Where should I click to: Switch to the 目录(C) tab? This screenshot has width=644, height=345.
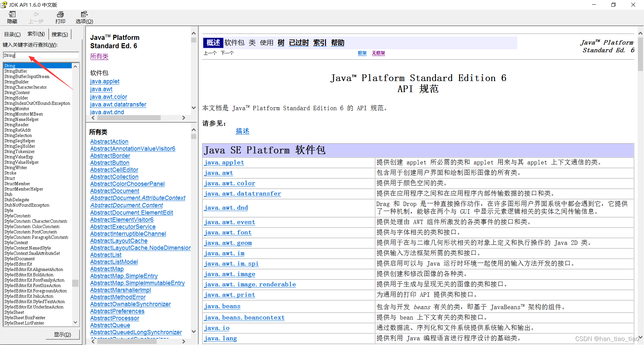(12, 34)
